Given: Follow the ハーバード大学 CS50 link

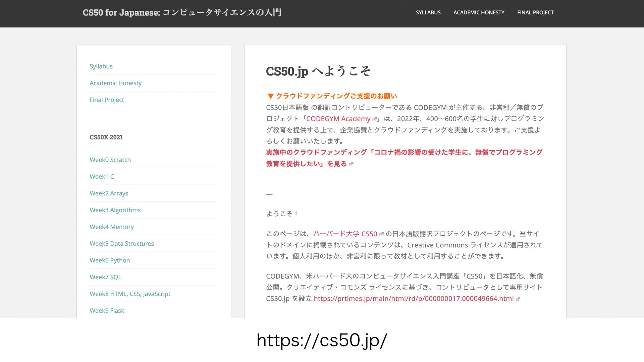Looking at the screenshot, I should [345, 234].
